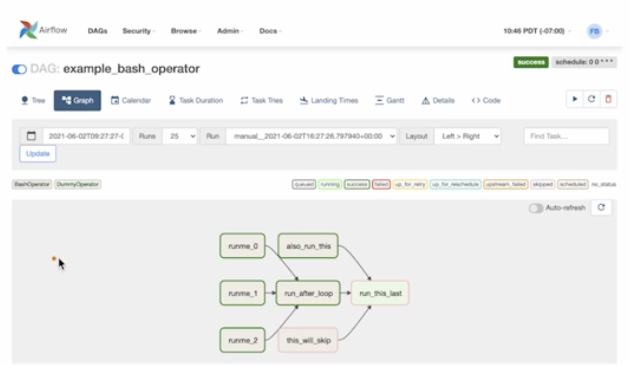Open the Gantt chart tab
Viewport: 630px width, 366px height.
390,100
